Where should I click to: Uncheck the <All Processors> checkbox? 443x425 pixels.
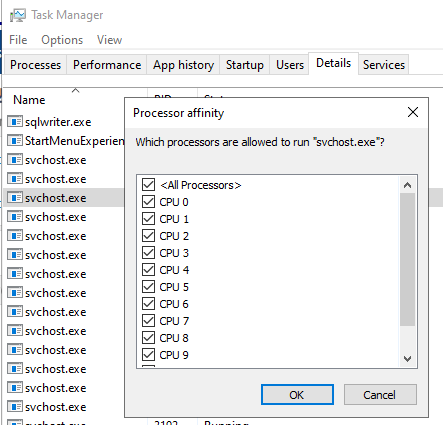point(148,184)
